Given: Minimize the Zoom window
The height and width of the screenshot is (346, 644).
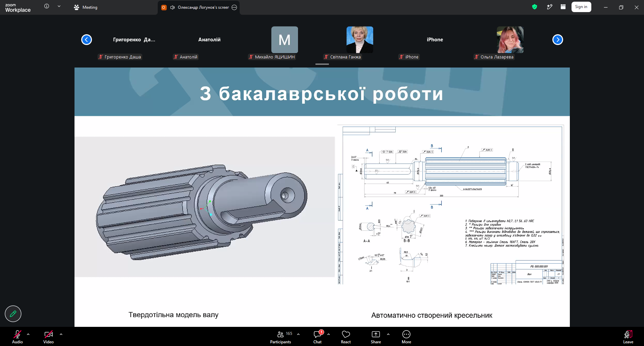Looking at the screenshot, I should tap(606, 7).
